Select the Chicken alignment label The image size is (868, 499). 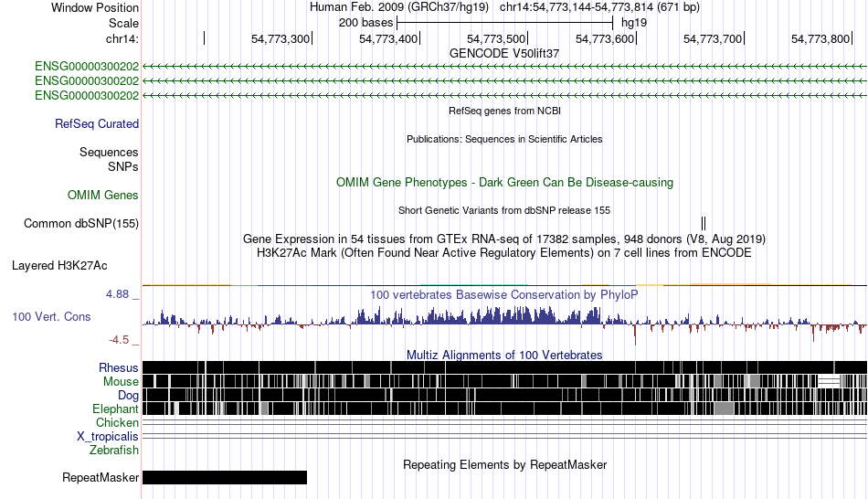coord(117,422)
